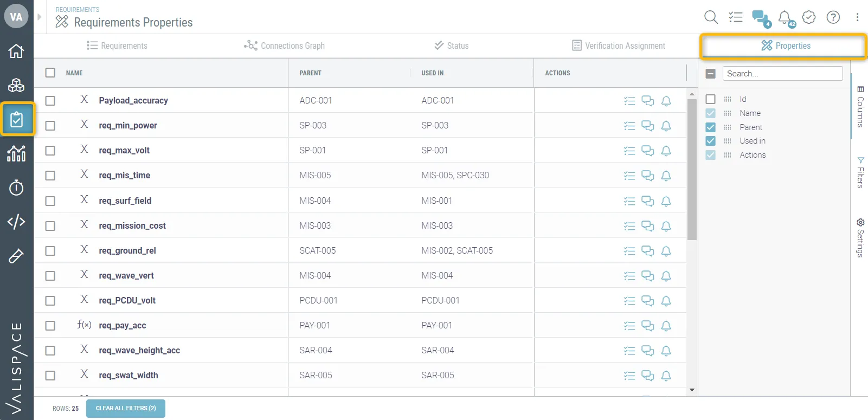Open the notifications bell in the header
Viewport: 868px width, 420px height.
point(785,18)
